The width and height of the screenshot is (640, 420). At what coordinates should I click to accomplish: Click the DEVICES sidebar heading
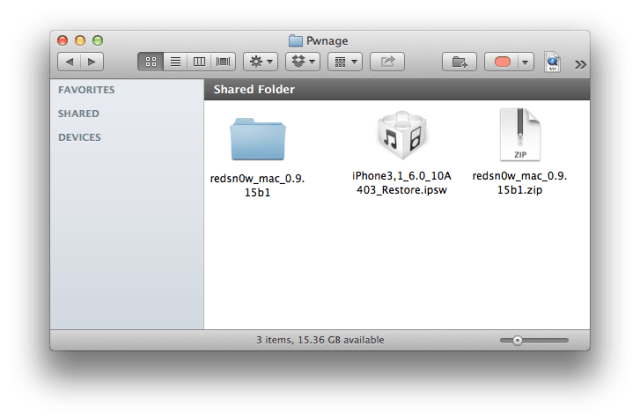point(79,138)
